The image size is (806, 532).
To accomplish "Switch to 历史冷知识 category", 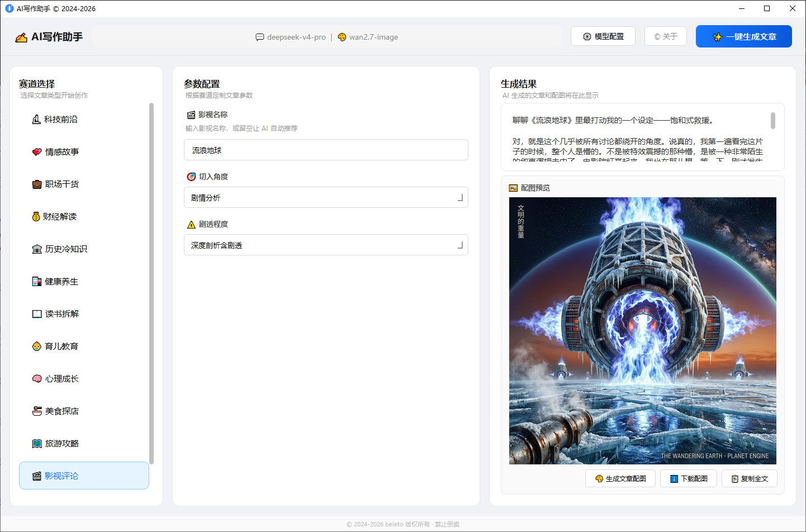I will point(84,249).
